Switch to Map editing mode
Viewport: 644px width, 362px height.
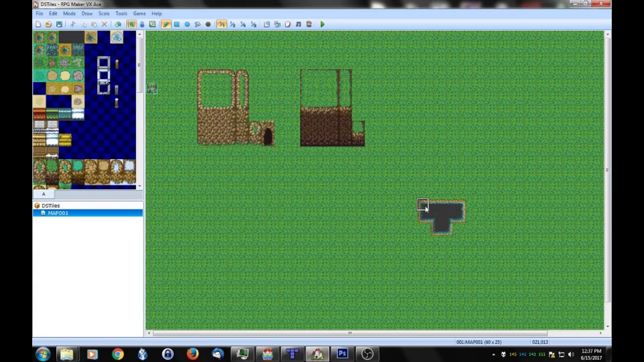click(131, 24)
